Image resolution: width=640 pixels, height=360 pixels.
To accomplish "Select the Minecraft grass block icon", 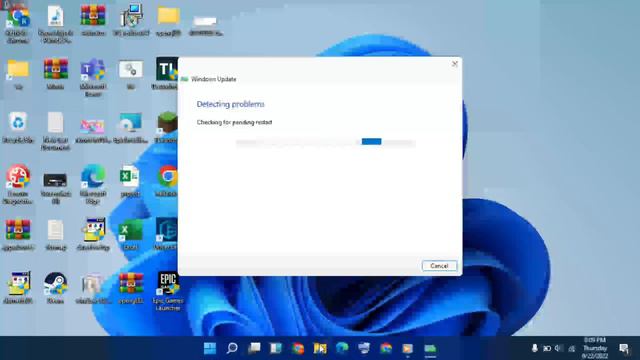I will (167, 127).
